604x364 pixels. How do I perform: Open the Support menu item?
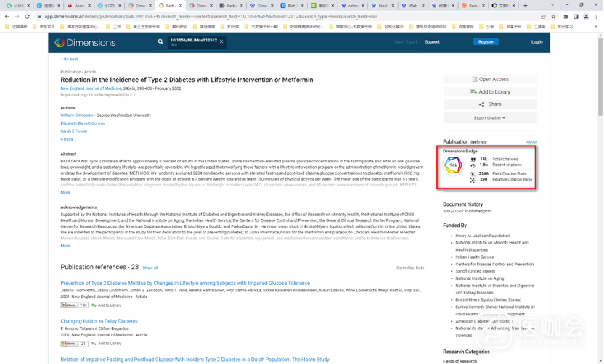tap(432, 42)
